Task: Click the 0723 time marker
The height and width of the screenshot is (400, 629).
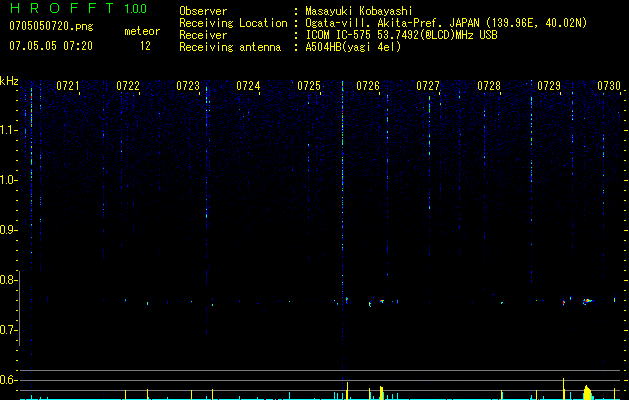Action: coord(188,86)
